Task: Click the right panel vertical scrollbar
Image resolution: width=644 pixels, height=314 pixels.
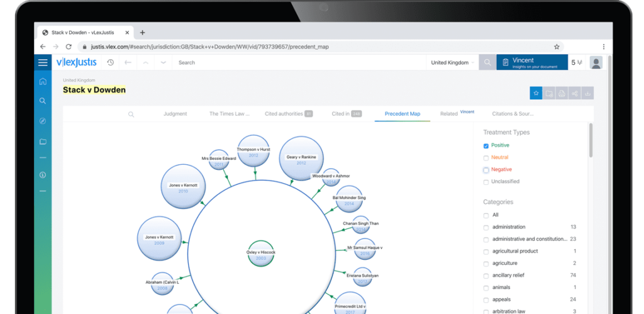Action: coord(591,140)
